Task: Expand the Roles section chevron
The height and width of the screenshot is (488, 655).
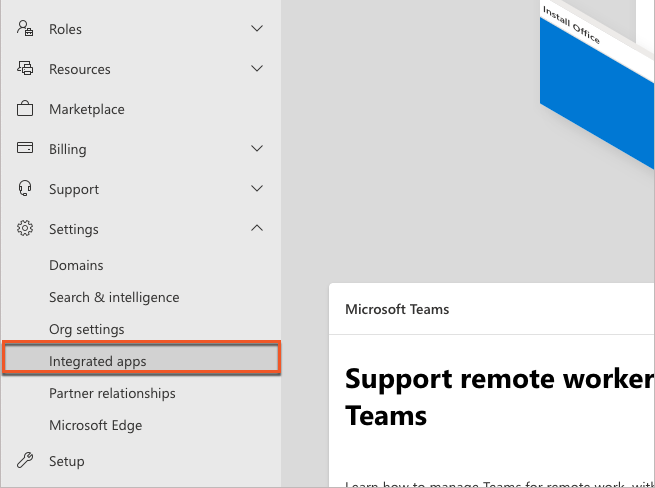Action: (x=257, y=28)
